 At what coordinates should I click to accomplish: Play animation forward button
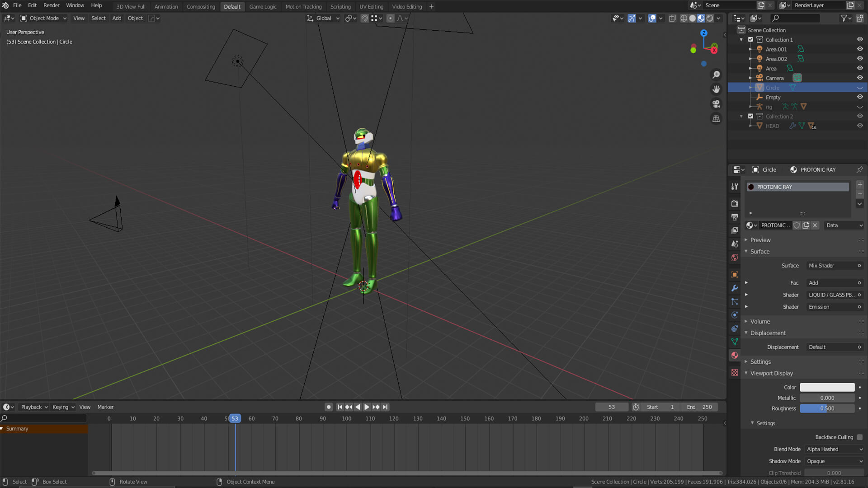pos(367,407)
